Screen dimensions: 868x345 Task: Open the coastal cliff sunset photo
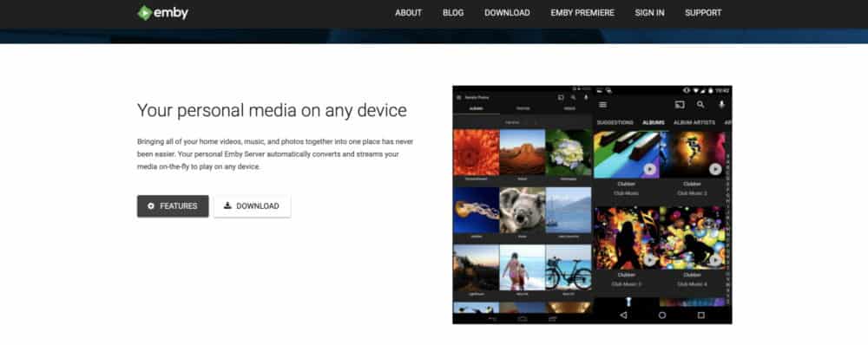[x=476, y=268]
